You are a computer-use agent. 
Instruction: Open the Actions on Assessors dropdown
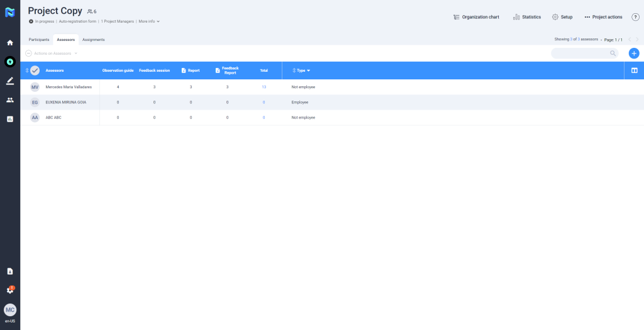tap(52, 54)
